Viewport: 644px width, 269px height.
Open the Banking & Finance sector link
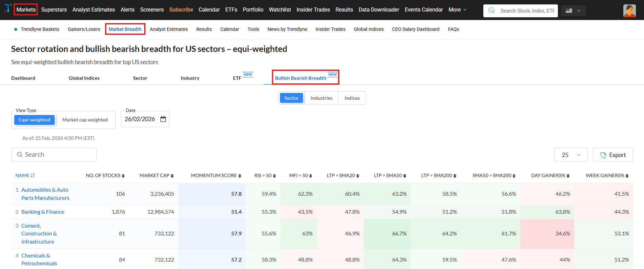point(43,212)
